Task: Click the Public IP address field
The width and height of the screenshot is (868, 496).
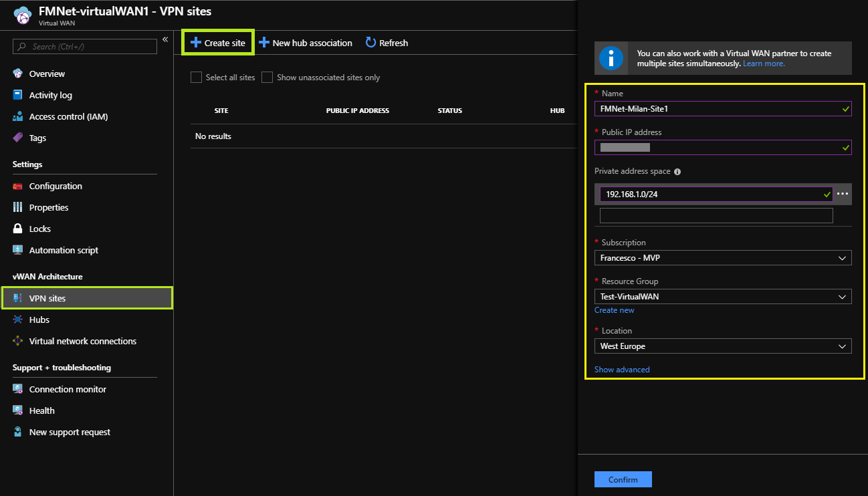Action: point(723,147)
